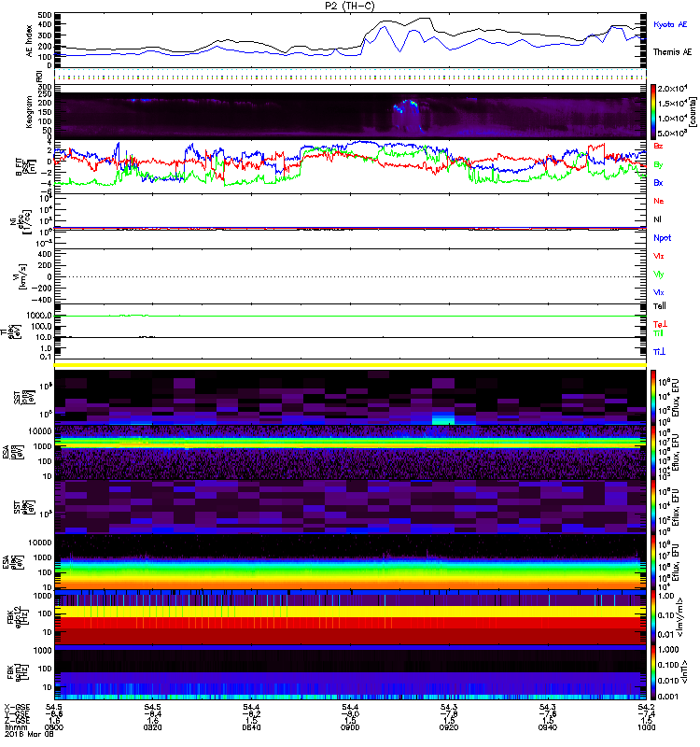The height and width of the screenshot is (747, 700).
Task: Click the X-GSE value 54.2
Action: point(646,707)
